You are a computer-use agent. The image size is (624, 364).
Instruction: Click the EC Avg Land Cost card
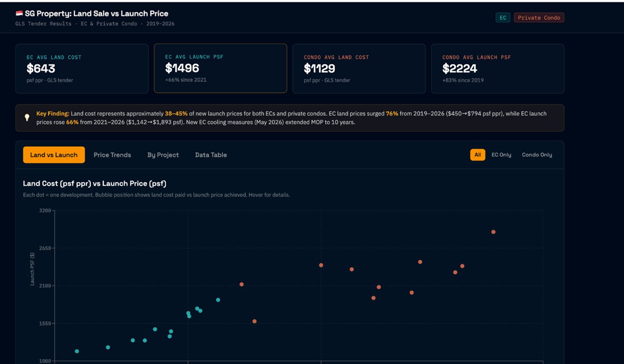(82, 68)
